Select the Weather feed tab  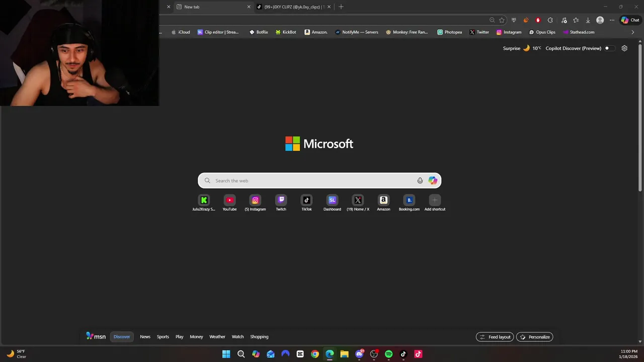point(217,337)
